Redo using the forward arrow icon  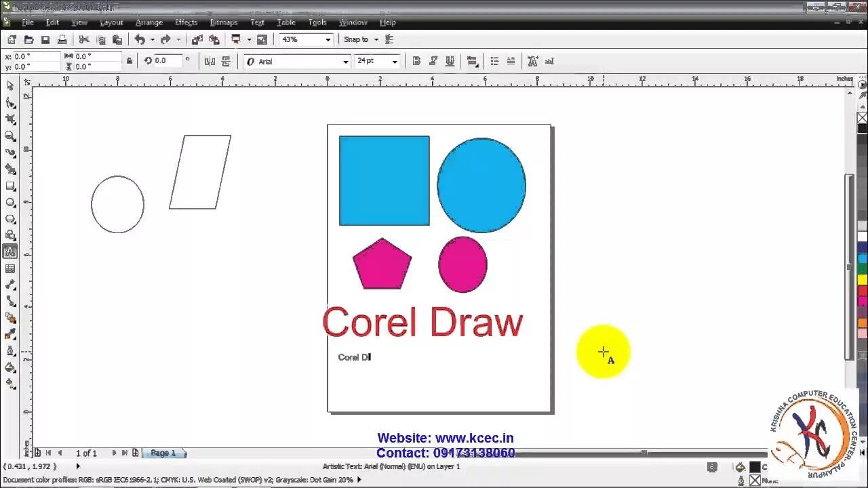click(x=165, y=40)
